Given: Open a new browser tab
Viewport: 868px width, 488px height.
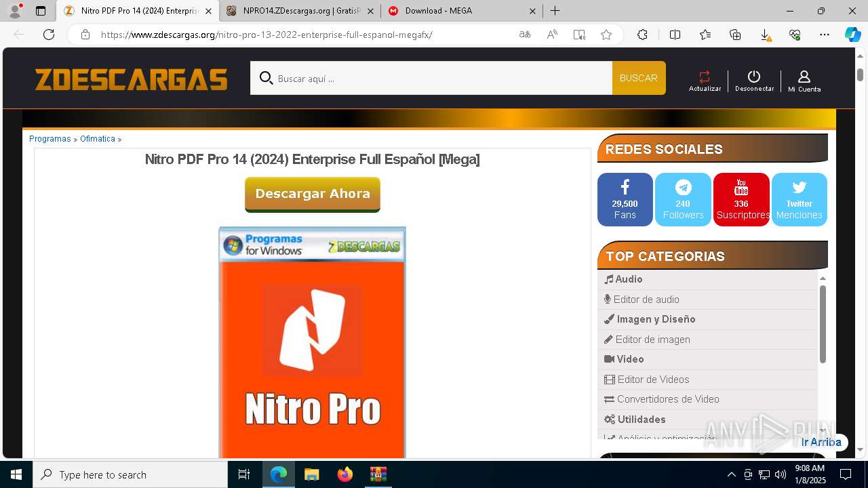Looking at the screenshot, I should (555, 11).
